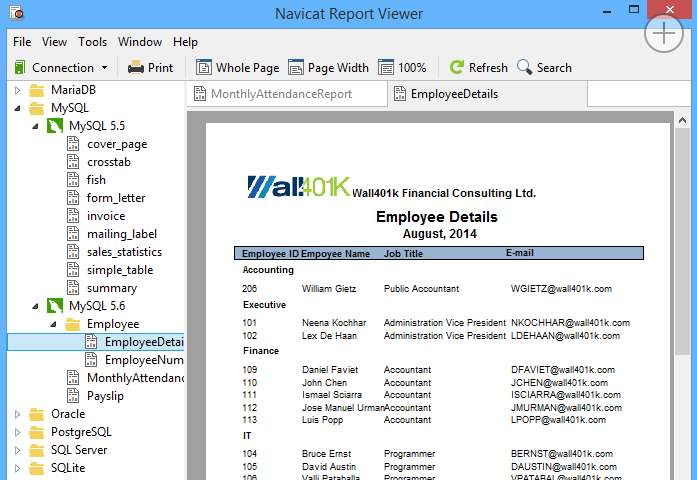This screenshot has width=697, height=480.
Task: Select the sales_statistics report name
Action: (124, 252)
